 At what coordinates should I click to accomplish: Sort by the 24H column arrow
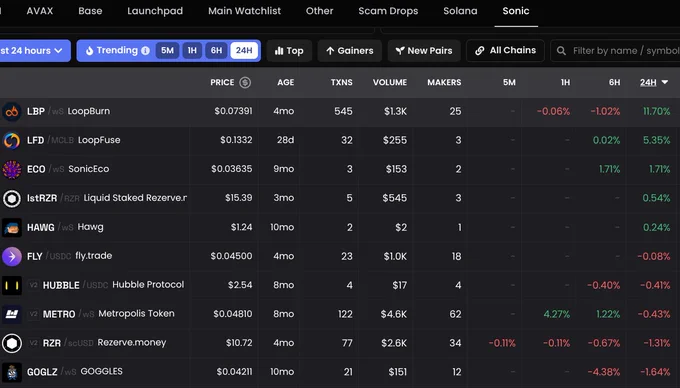(x=665, y=82)
